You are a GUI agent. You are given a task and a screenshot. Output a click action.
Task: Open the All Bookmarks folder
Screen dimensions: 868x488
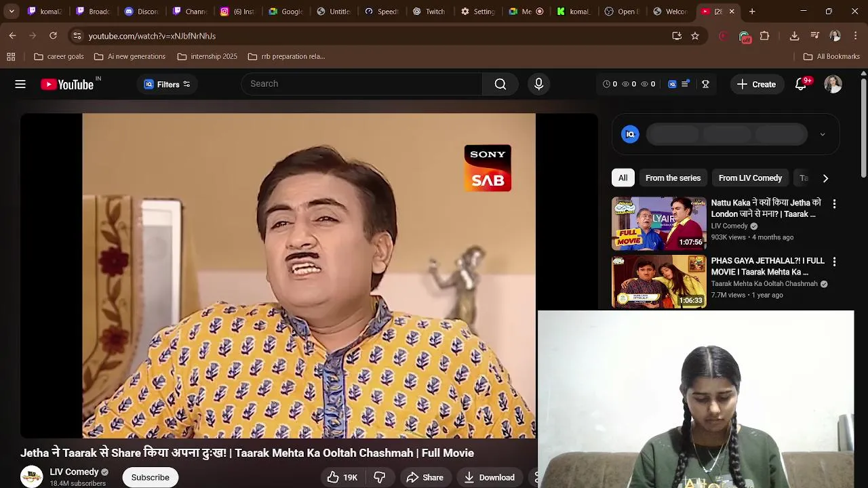[831, 56]
